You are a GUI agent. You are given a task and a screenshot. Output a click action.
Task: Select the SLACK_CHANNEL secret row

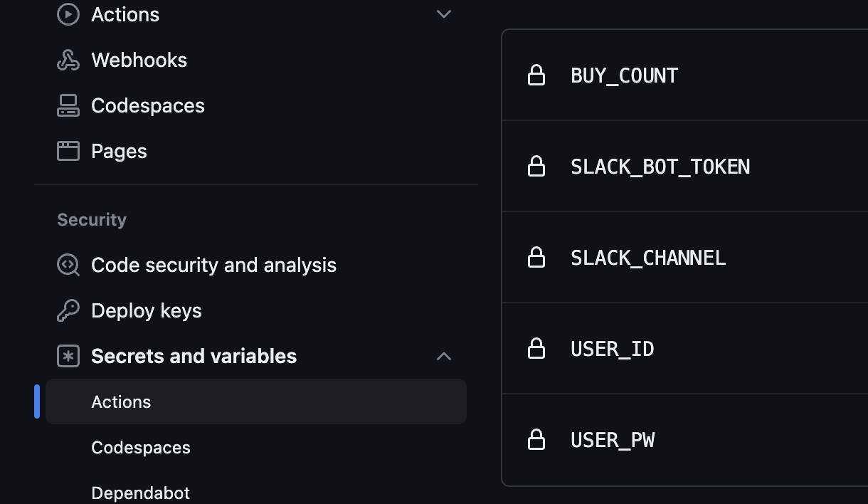pos(685,257)
